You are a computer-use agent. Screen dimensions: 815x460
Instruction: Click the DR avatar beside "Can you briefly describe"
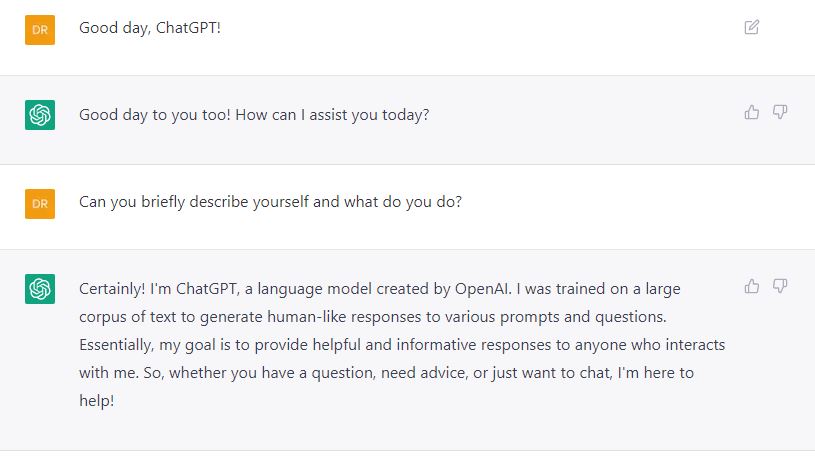[x=39, y=204]
